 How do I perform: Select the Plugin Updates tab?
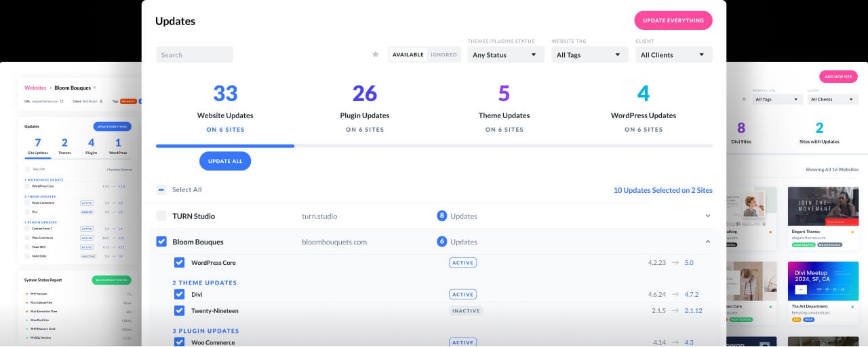(x=364, y=109)
